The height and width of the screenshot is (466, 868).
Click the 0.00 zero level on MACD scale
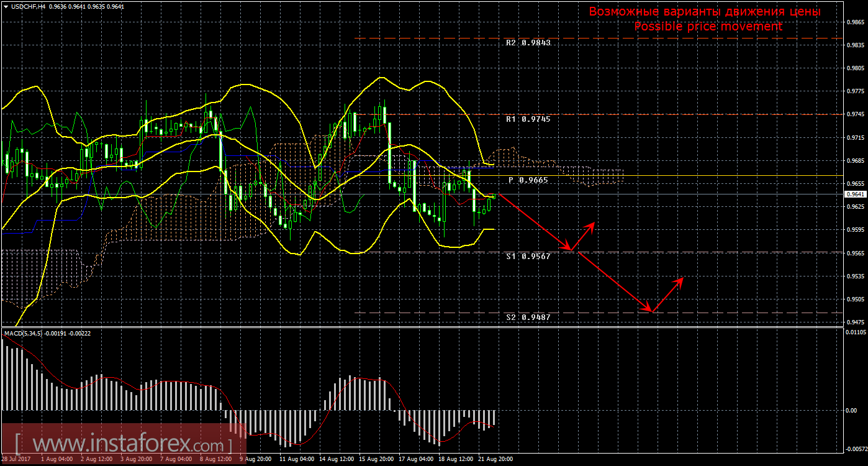click(851, 410)
